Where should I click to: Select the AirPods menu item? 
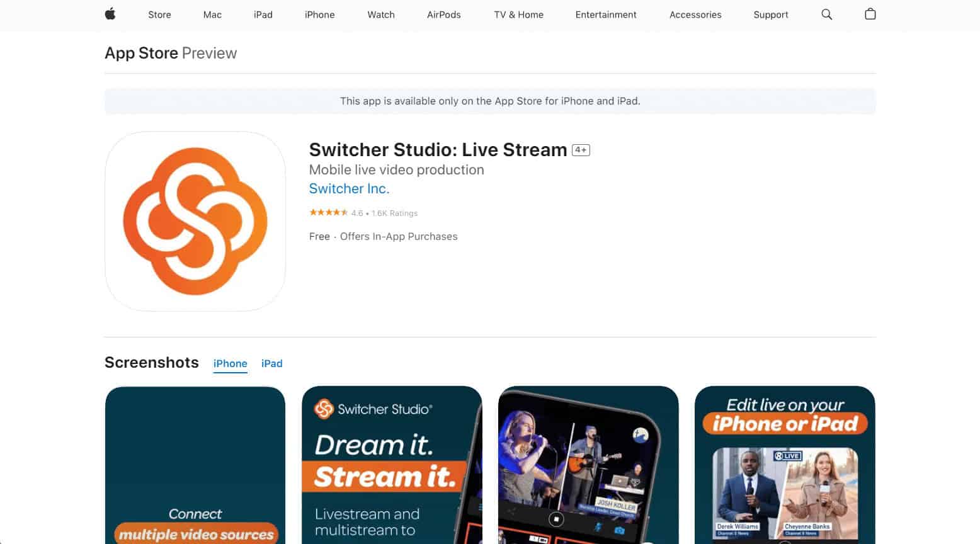[443, 14]
